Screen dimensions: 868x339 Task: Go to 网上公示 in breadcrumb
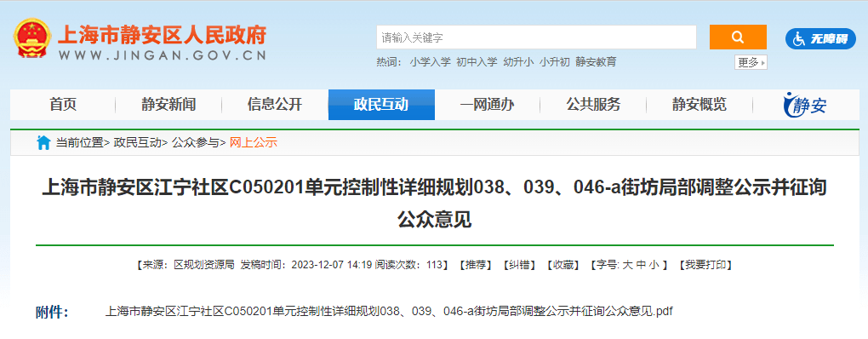click(x=253, y=143)
